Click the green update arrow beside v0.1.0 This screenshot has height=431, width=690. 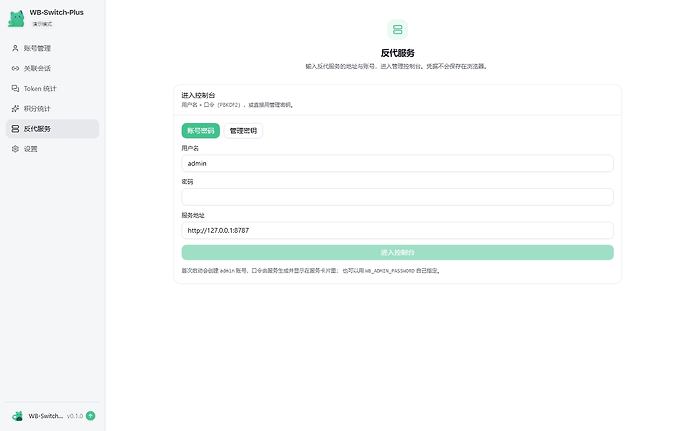91,416
